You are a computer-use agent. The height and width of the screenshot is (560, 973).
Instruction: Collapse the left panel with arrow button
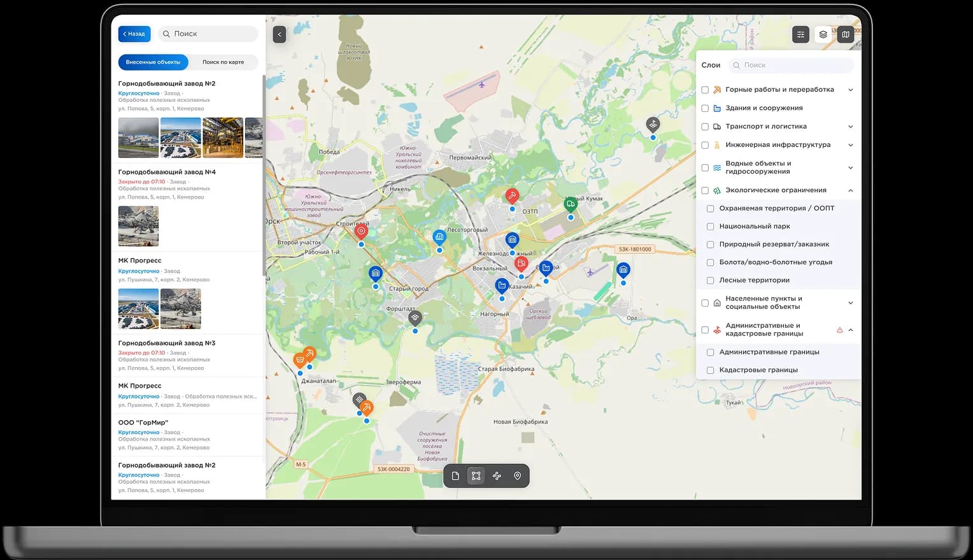[x=279, y=34]
